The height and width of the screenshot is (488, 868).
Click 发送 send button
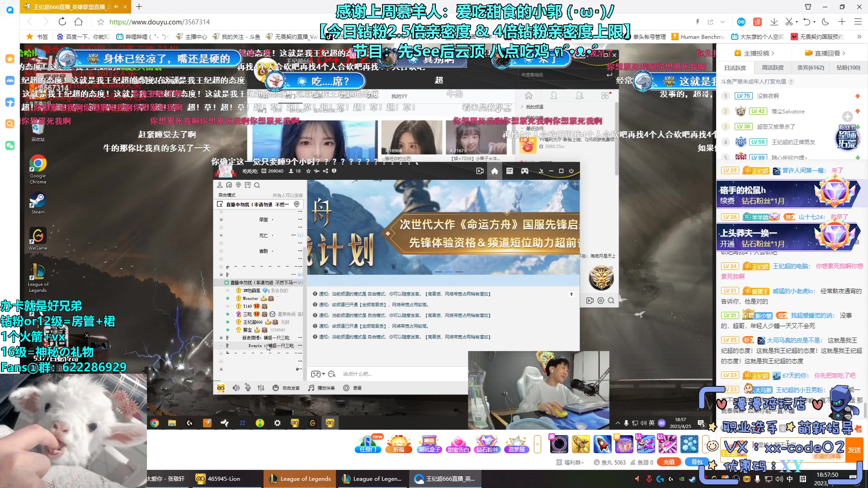click(x=854, y=450)
